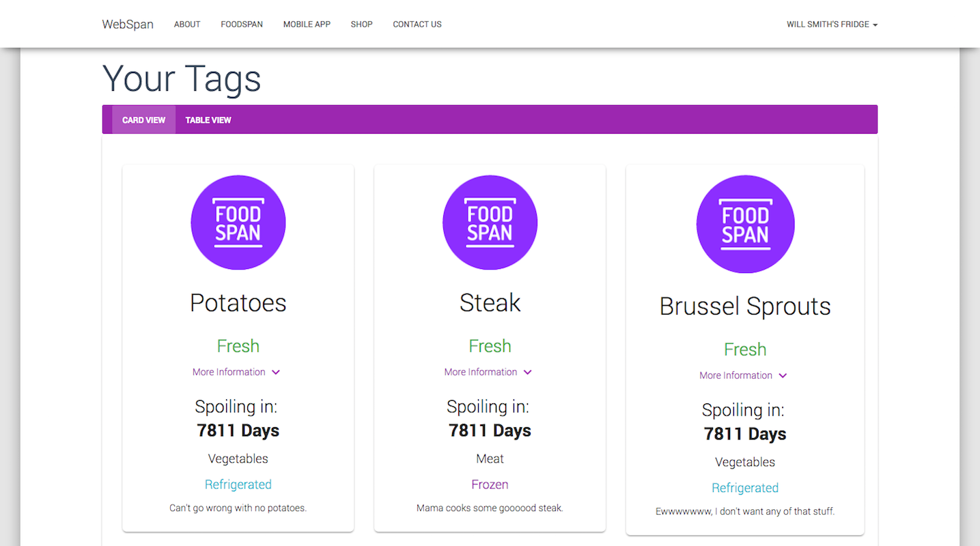The height and width of the screenshot is (546, 980).
Task: Click the WebSpan logo in the header
Action: pos(128,24)
